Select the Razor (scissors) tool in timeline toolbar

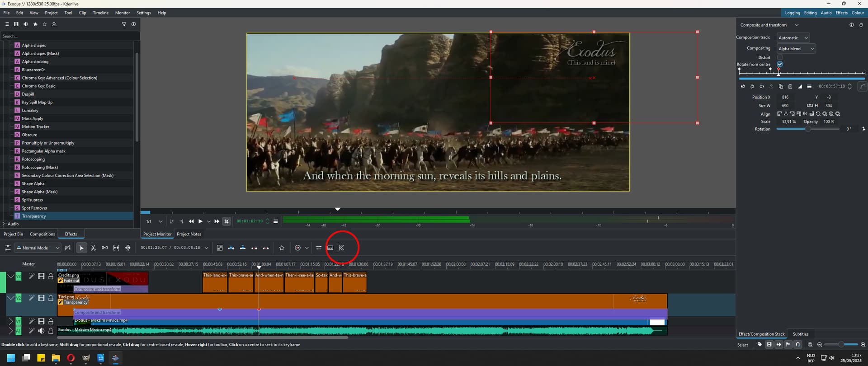point(93,248)
